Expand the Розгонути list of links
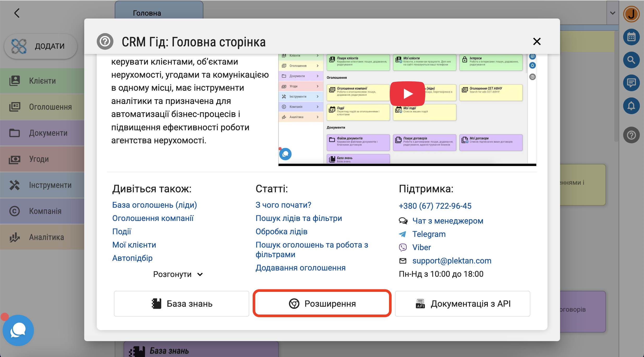 click(x=178, y=274)
